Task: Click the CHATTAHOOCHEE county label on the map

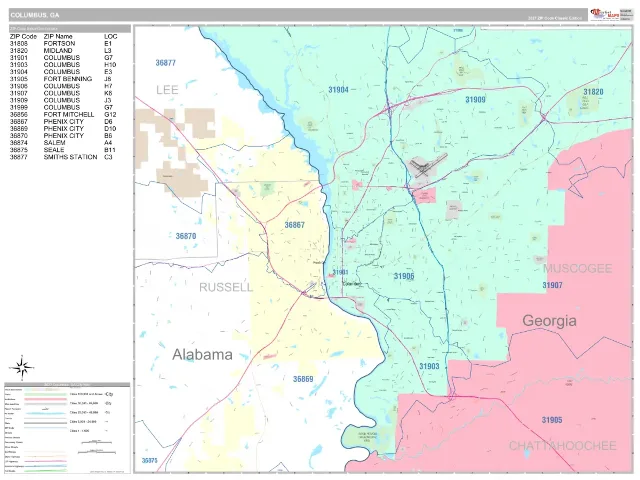Action: [562, 446]
